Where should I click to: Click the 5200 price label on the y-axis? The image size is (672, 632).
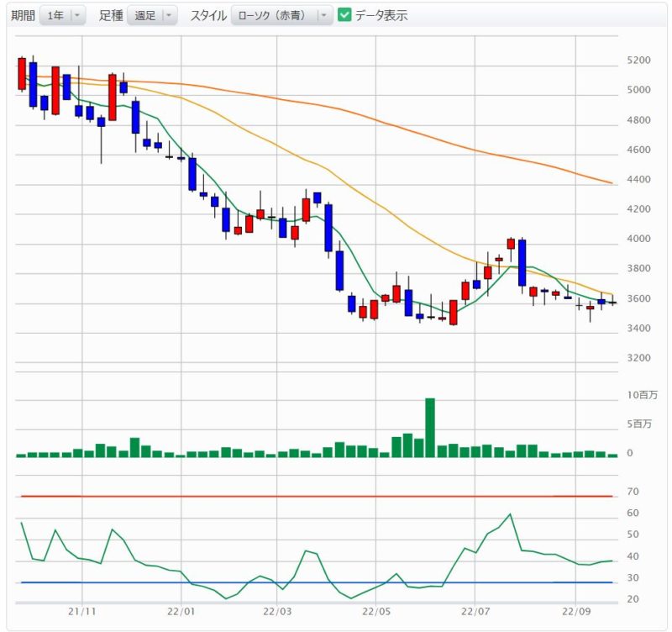coord(638,61)
